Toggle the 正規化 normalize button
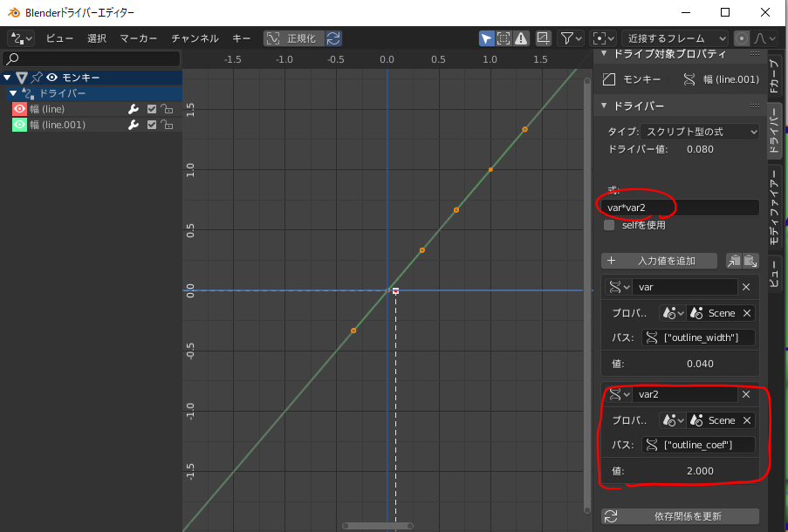Viewport: 788px width, 532px height. click(294, 38)
